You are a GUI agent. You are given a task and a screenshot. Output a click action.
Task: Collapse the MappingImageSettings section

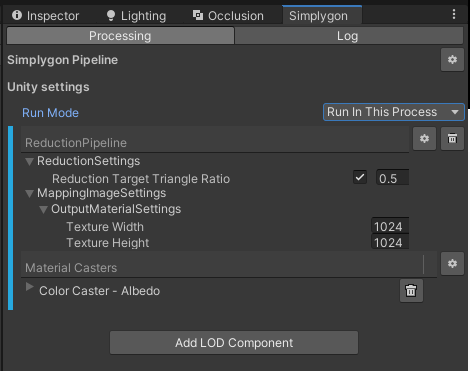pos(29,194)
